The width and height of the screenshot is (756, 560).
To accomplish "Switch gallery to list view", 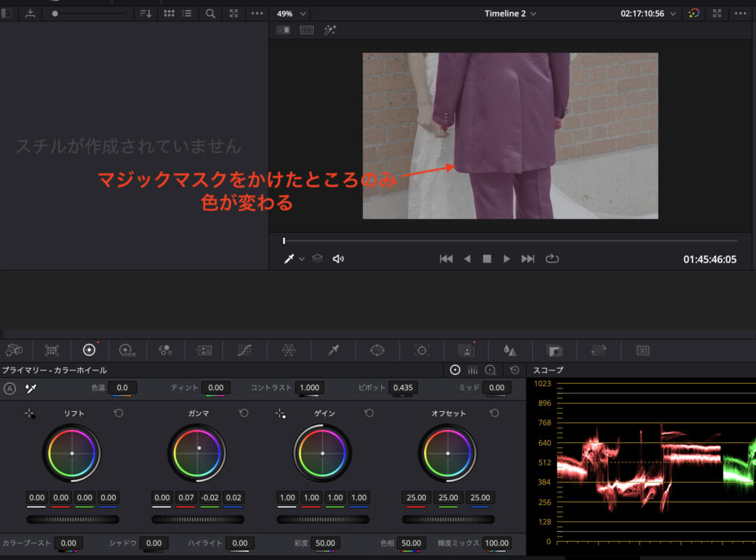I will coord(187,14).
